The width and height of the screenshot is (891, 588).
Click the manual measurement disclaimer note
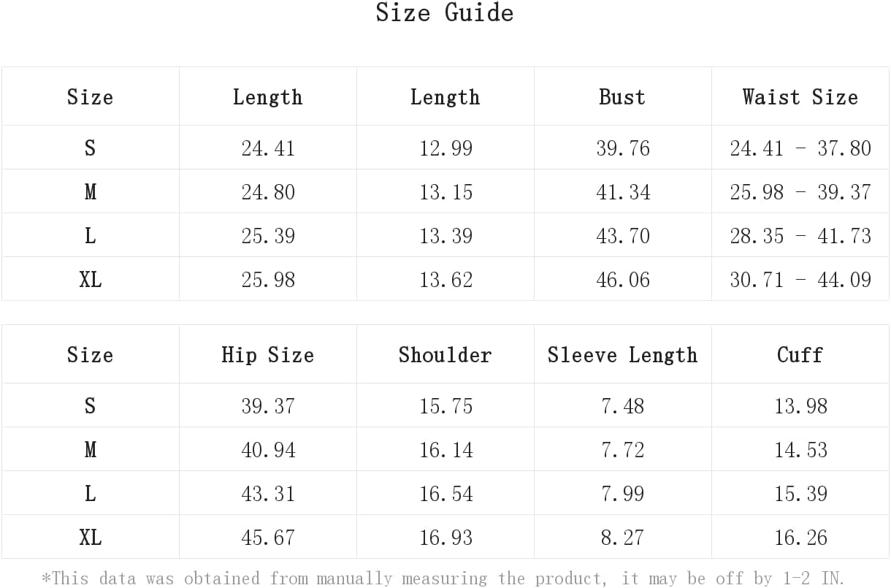pyautogui.click(x=443, y=579)
